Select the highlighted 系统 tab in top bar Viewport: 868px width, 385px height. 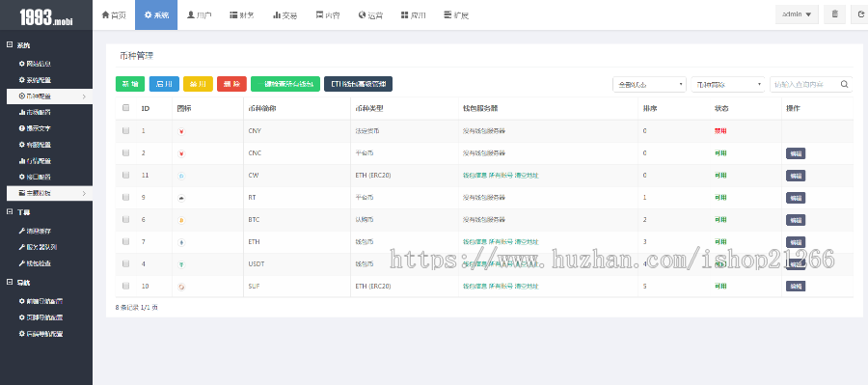point(156,15)
